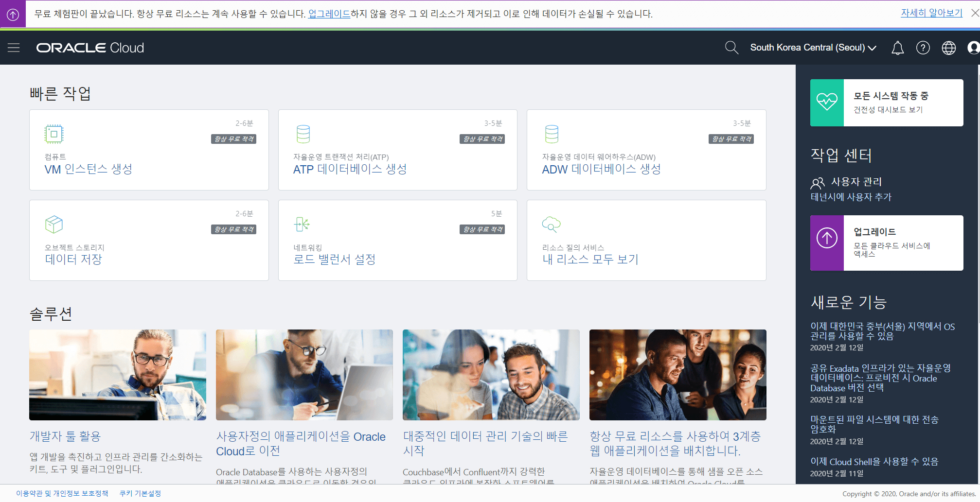Click the search magnifier icon
The image size is (980, 502).
(x=731, y=48)
